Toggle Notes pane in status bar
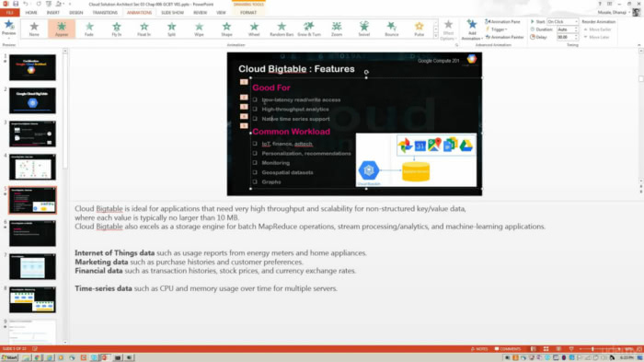Viewport: 644px width, 362px height. (x=479, y=349)
